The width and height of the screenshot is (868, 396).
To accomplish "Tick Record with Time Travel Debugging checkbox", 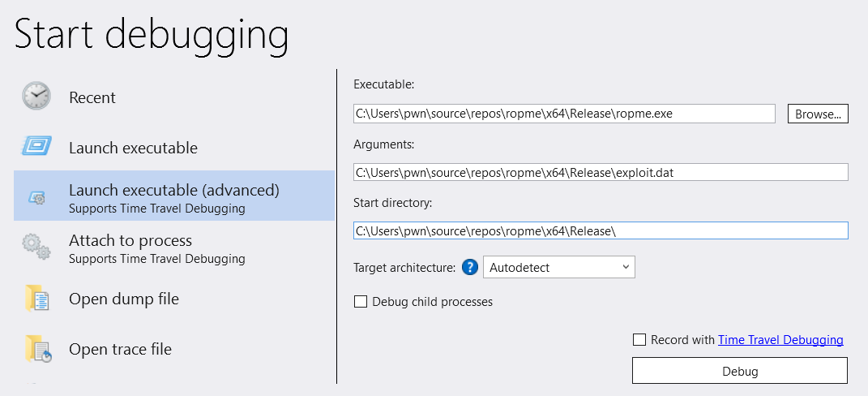I will click(639, 339).
